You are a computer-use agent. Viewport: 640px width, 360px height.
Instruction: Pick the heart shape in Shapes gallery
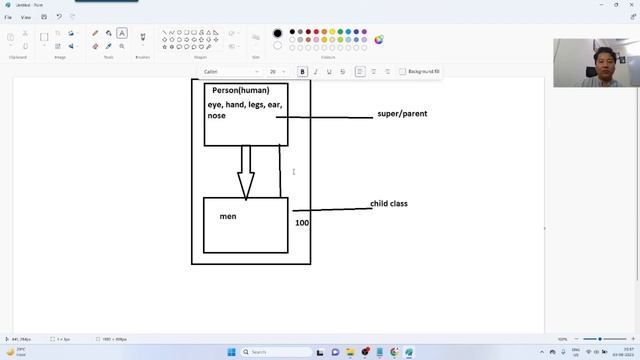pos(201,47)
